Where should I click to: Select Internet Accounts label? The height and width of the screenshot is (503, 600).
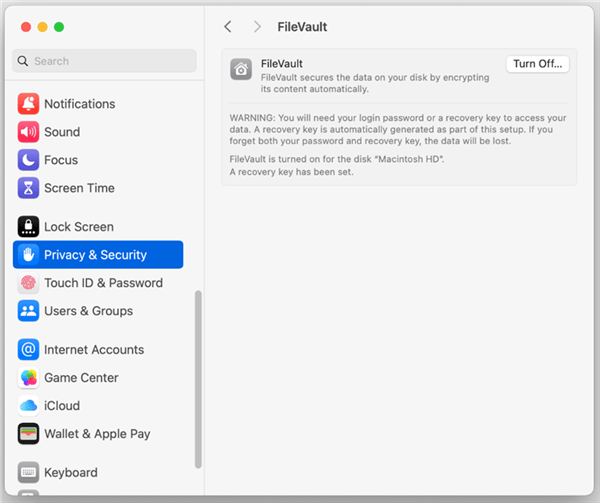(94, 350)
